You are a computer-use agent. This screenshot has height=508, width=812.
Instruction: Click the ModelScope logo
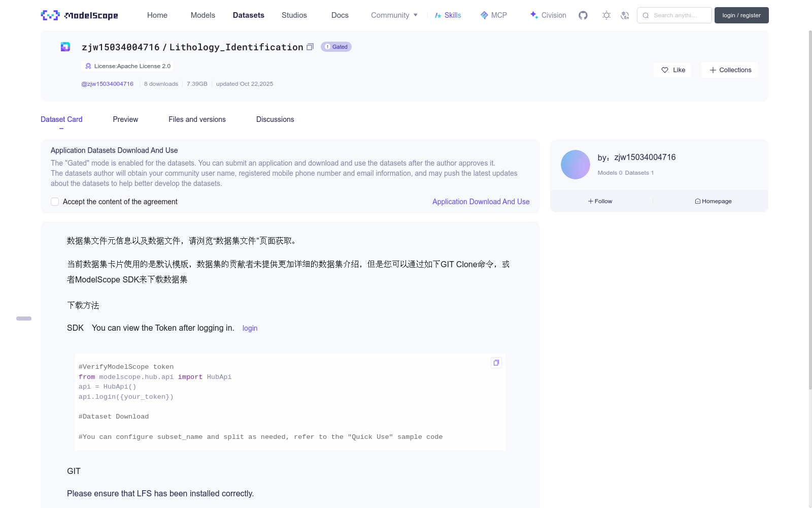[x=79, y=15]
